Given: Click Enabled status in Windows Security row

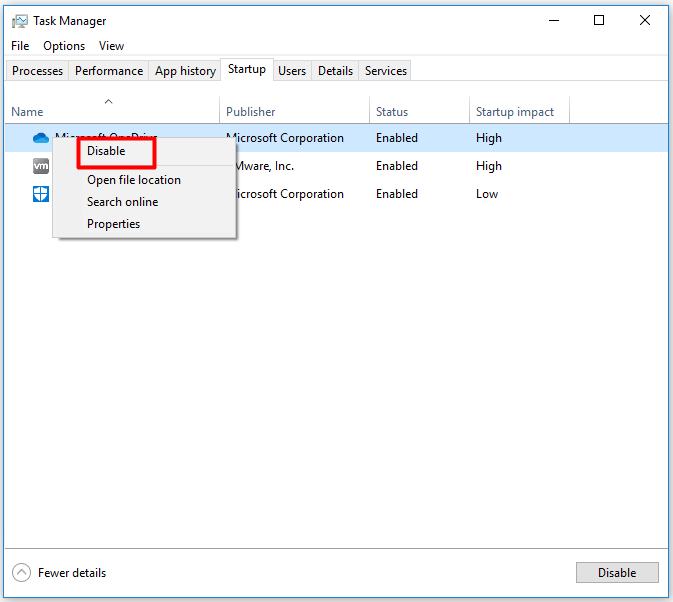Looking at the screenshot, I should point(397,194).
